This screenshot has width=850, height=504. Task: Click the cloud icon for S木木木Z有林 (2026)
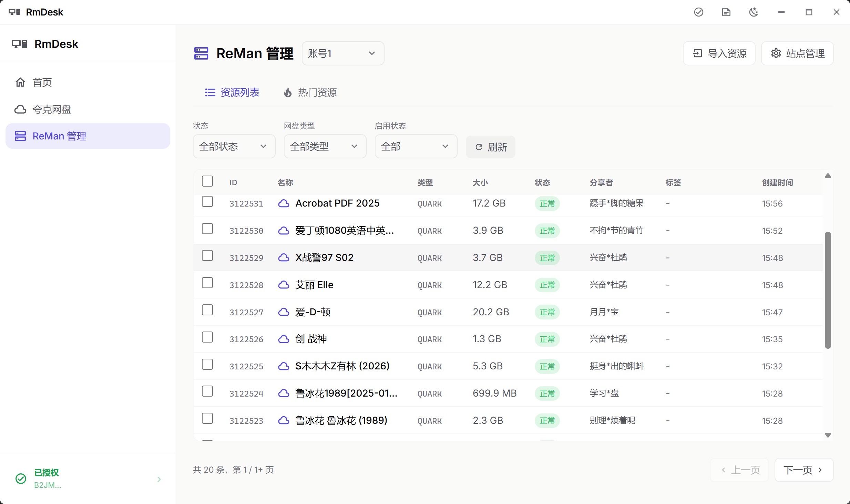[x=284, y=366]
